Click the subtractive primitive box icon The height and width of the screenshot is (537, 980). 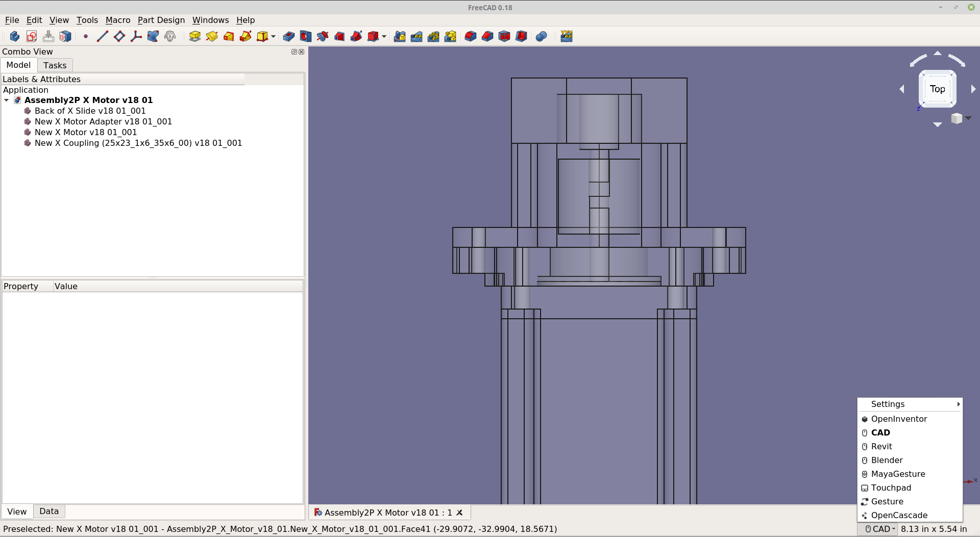[373, 36]
